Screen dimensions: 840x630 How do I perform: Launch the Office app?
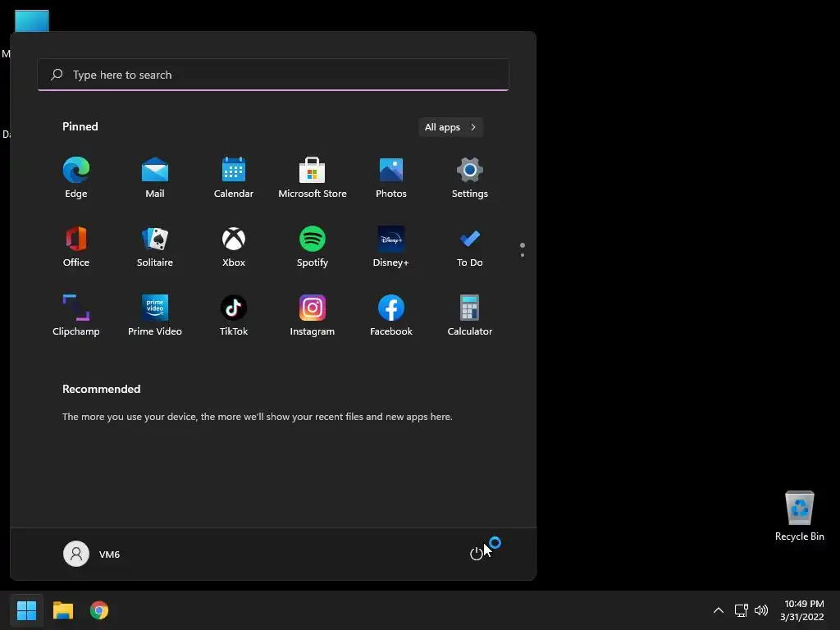[76, 247]
